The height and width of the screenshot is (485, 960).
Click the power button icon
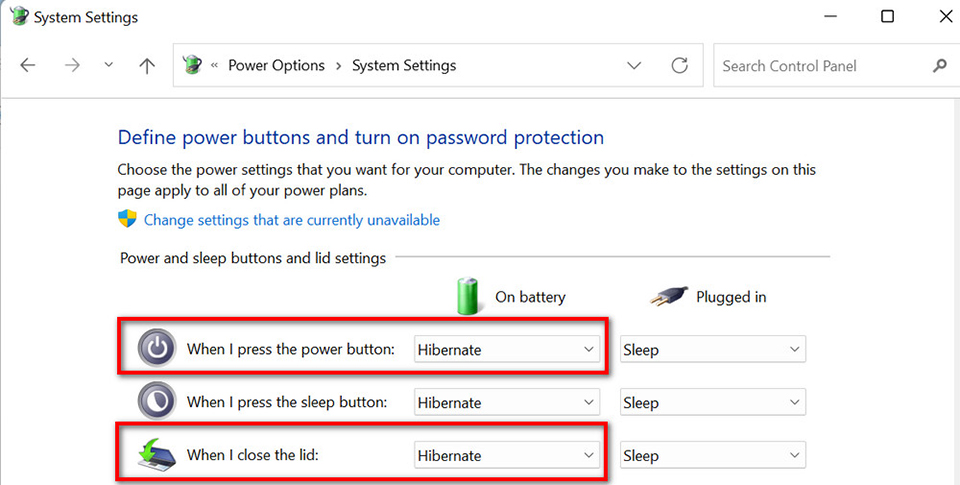click(x=156, y=349)
